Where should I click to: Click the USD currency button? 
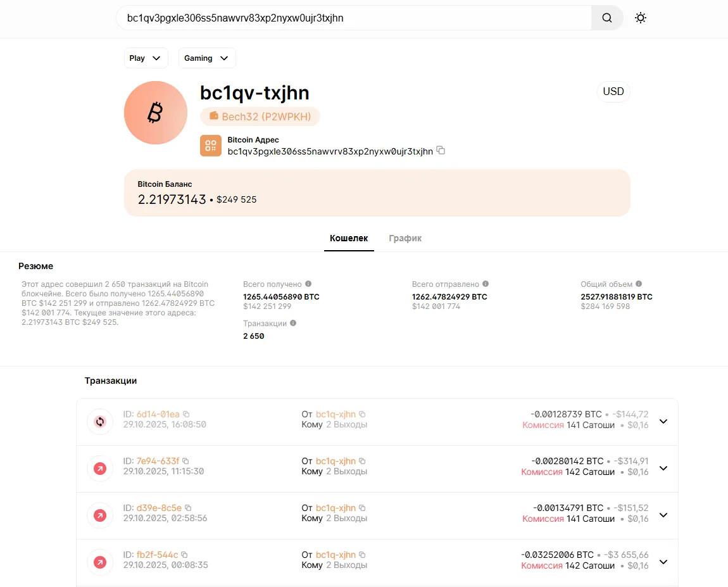pos(613,91)
